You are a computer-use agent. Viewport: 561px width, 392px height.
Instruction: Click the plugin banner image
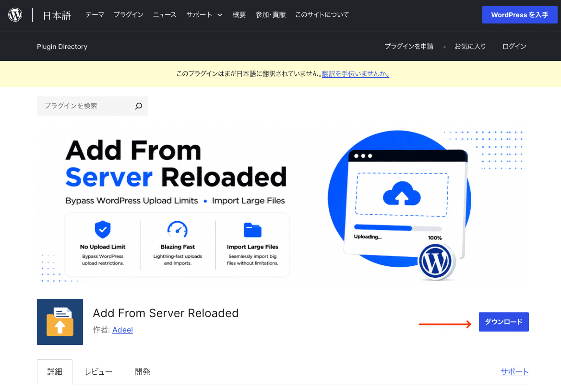coord(283,204)
